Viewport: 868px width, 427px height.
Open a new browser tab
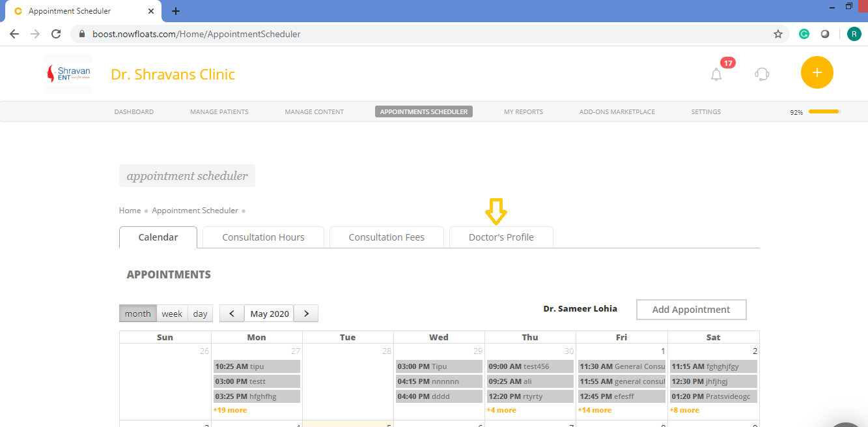point(176,11)
